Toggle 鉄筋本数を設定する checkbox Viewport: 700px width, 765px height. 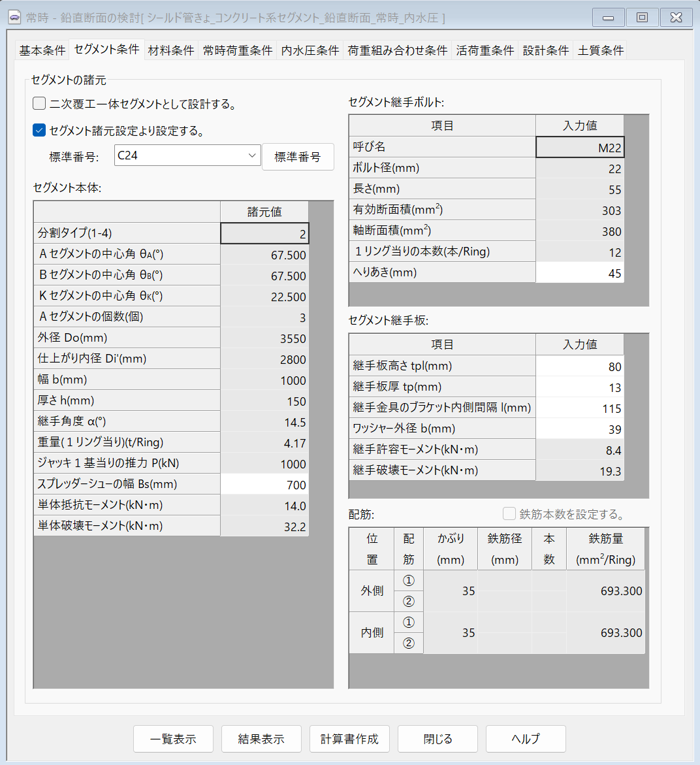pyautogui.click(x=509, y=514)
